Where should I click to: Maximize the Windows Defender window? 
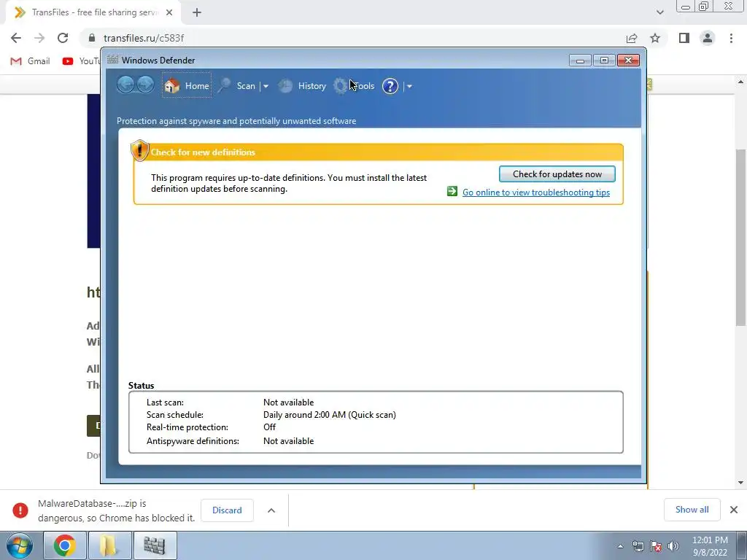(604, 61)
